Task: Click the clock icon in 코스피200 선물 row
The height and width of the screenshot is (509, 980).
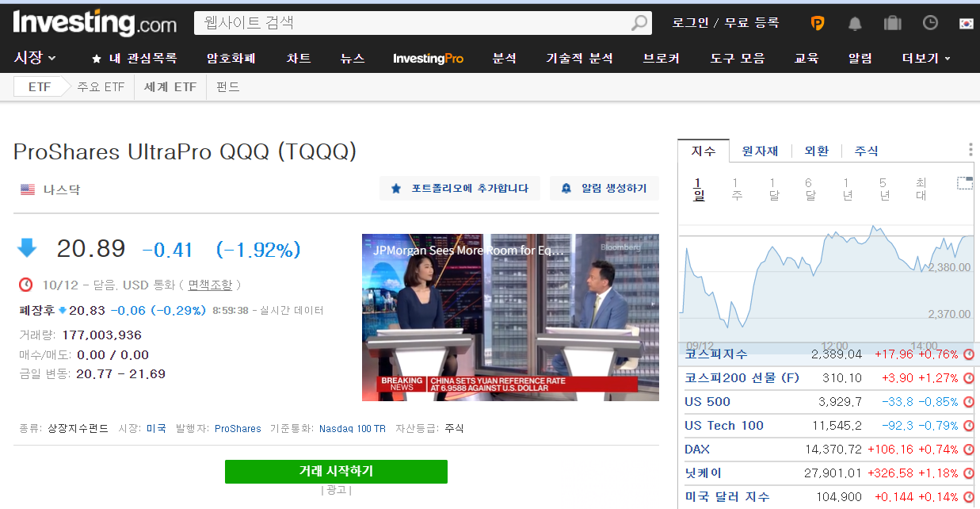Action: click(x=969, y=378)
